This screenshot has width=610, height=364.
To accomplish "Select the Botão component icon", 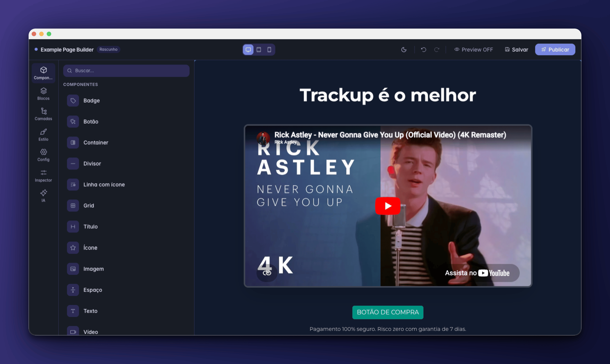I will 73,121.
